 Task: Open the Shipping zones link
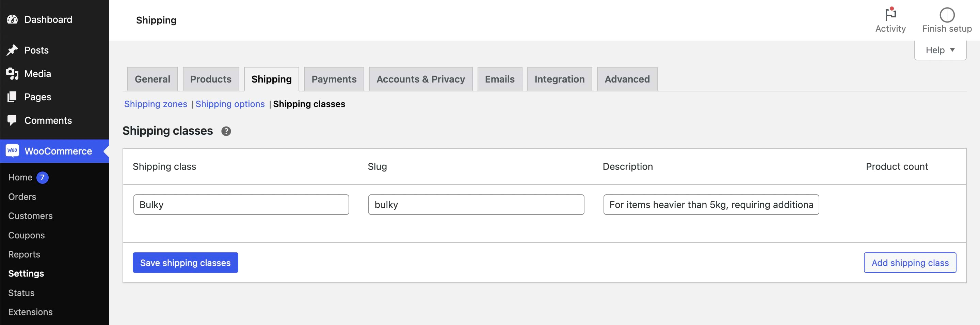[156, 104]
